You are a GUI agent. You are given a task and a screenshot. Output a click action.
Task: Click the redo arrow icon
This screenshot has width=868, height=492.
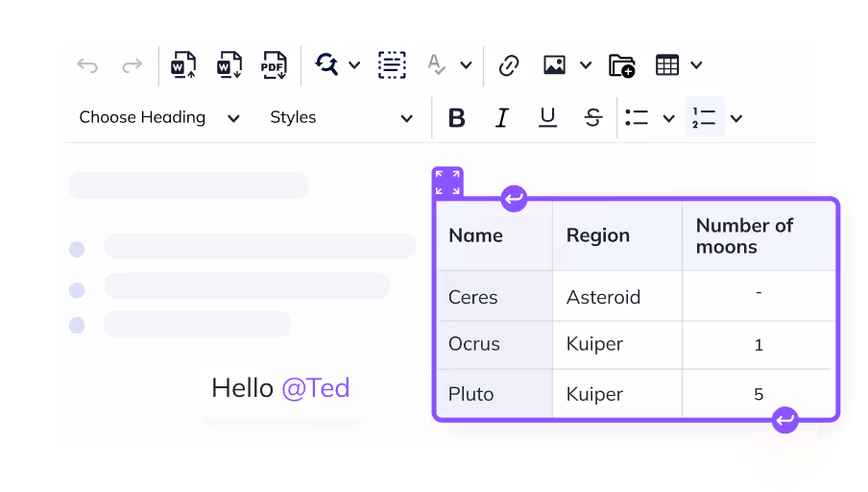point(132,65)
